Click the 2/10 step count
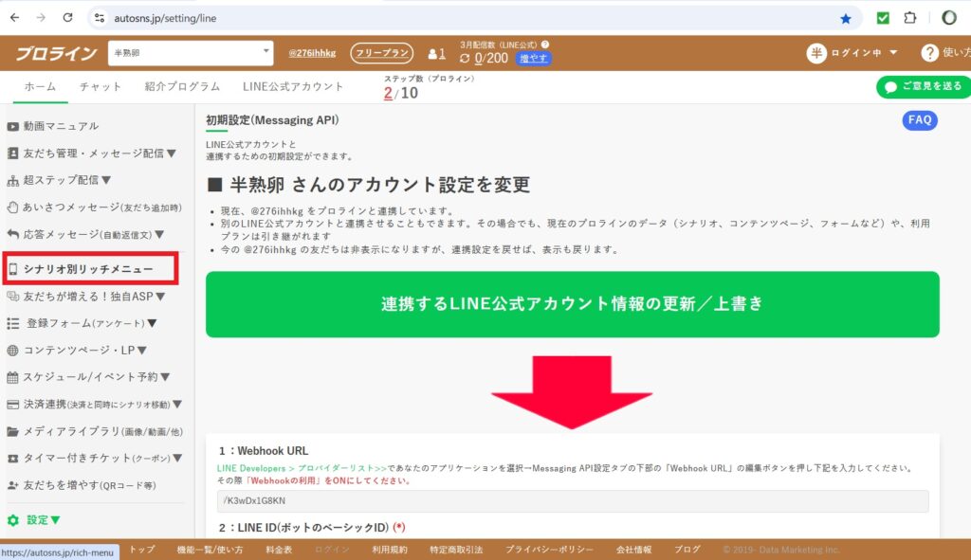 (401, 94)
